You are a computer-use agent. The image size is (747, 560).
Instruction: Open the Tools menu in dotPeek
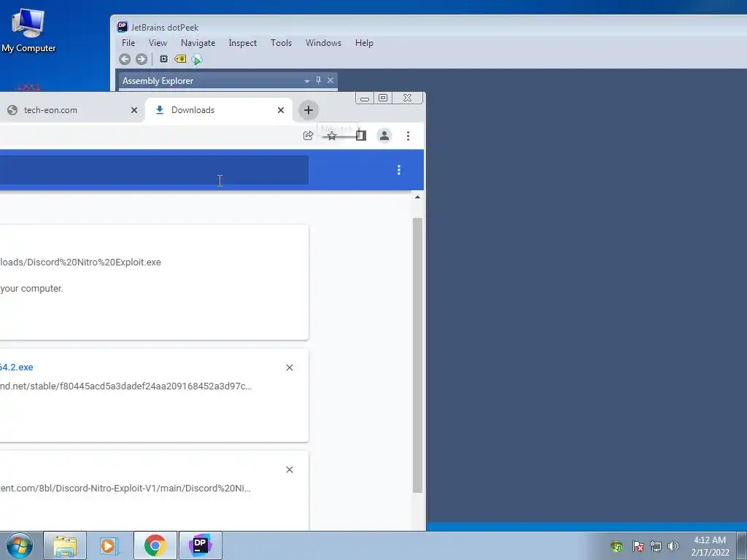(x=281, y=43)
